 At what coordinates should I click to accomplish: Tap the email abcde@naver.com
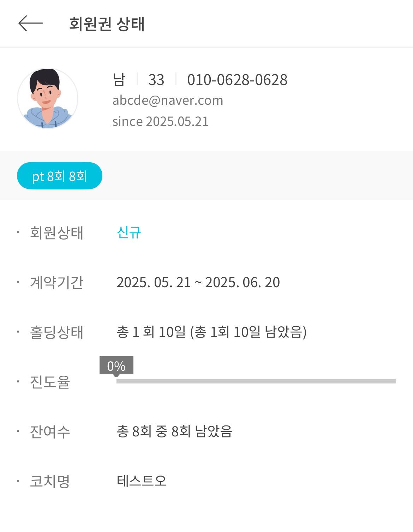click(168, 101)
